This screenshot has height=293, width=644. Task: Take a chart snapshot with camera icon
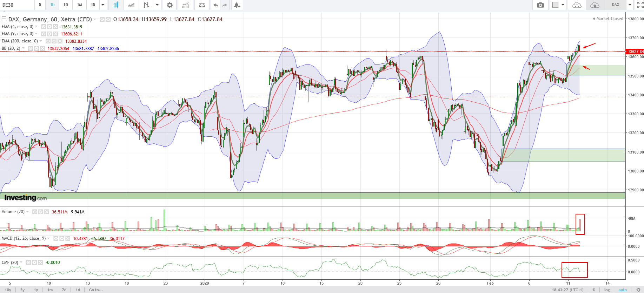point(540,5)
